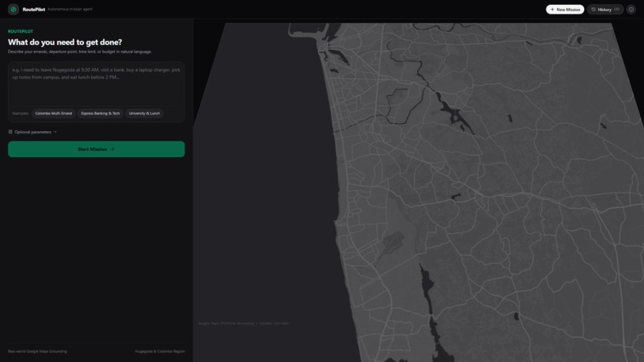Click the green ROUTEPILOT label above the heading
Image resolution: width=644 pixels, height=362 pixels.
point(21,31)
